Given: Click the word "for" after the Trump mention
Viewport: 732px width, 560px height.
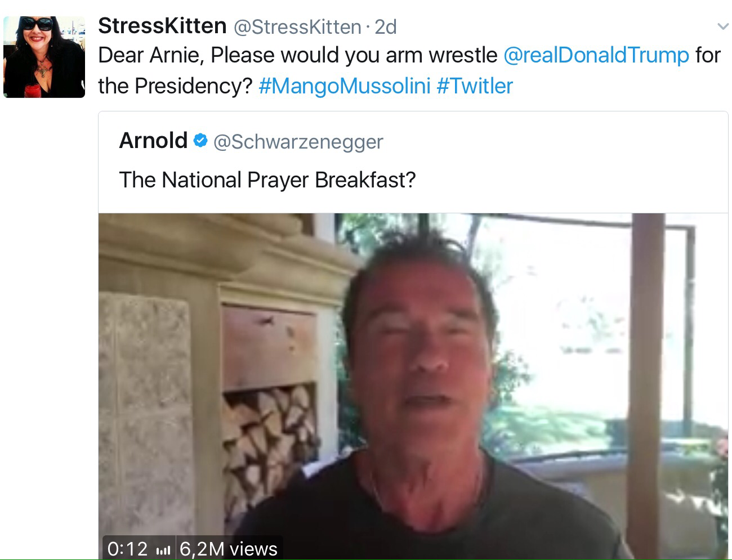Looking at the screenshot, I should pyautogui.click(x=708, y=55).
